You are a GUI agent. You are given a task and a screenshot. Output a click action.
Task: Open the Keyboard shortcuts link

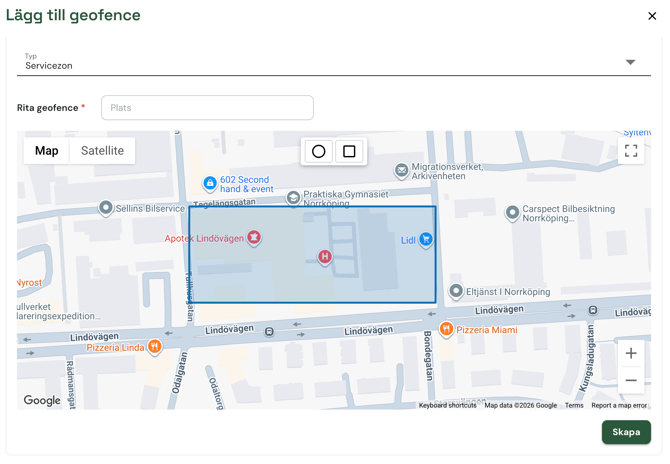pyautogui.click(x=447, y=405)
